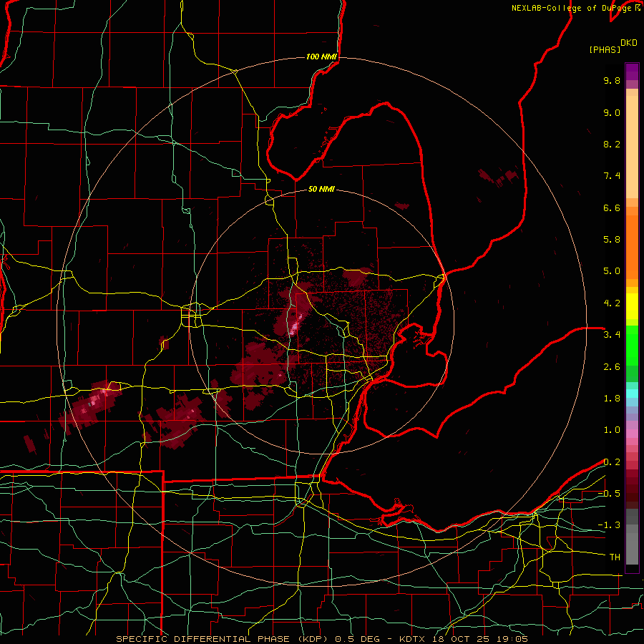Click the "DKD" product label

point(629,43)
